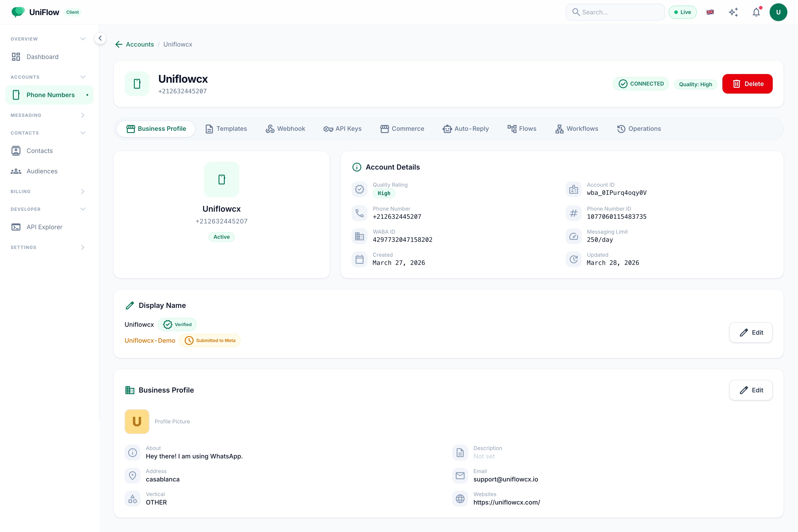Open the website link https://uniflowcx.com/
The width and height of the screenshot is (798, 532).
[x=507, y=502]
